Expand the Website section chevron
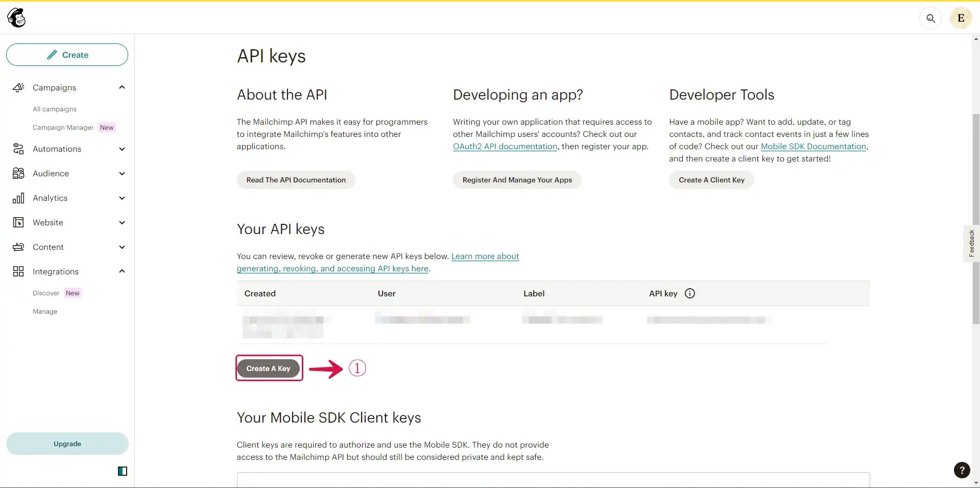Viewport: 980px width, 488px height. coord(122,222)
